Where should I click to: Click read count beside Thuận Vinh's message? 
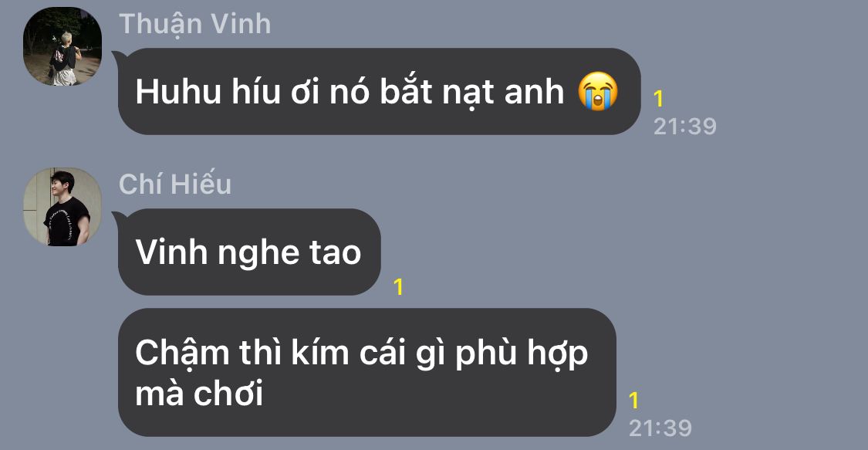click(658, 99)
